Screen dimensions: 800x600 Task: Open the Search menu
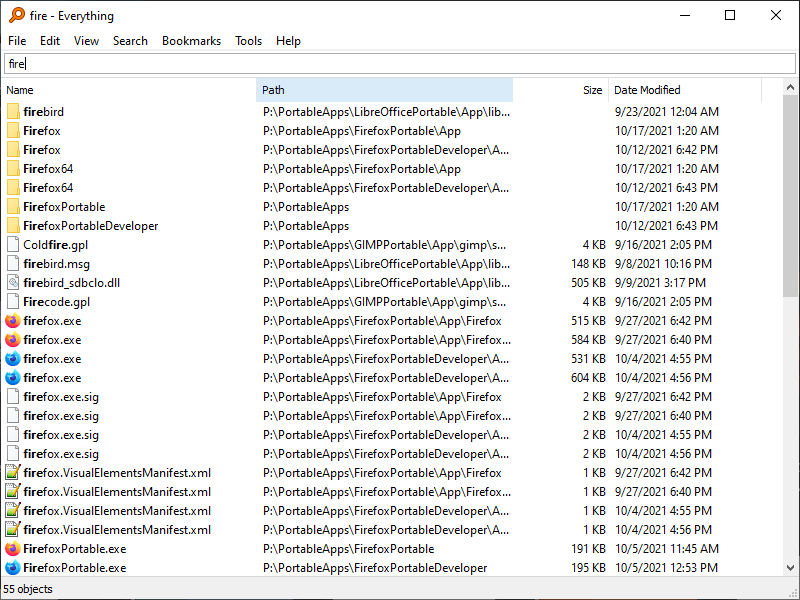(130, 41)
